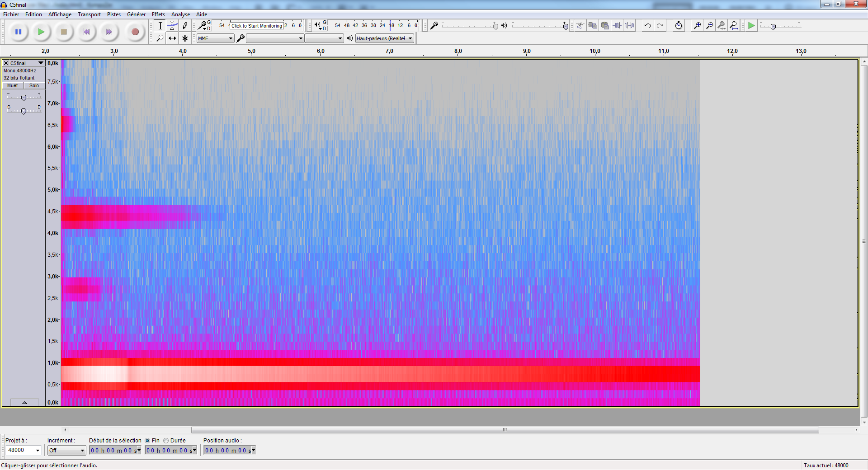Open the Position audio format dropdown
Image resolution: width=868 pixels, height=470 pixels.
253,450
